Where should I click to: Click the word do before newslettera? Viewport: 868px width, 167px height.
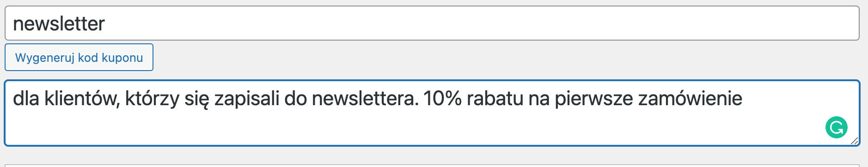point(295,98)
